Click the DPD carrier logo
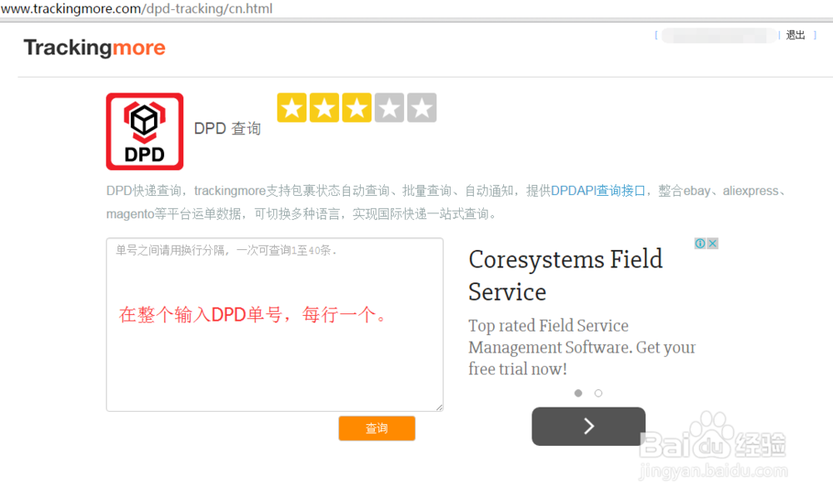This screenshot has height=500, width=833. point(144,131)
